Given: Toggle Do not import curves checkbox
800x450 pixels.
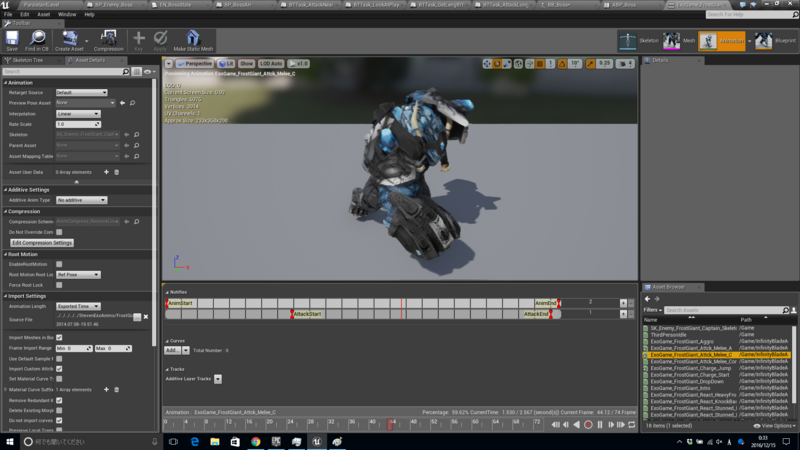Looking at the screenshot, I should [x=59, y=420].
